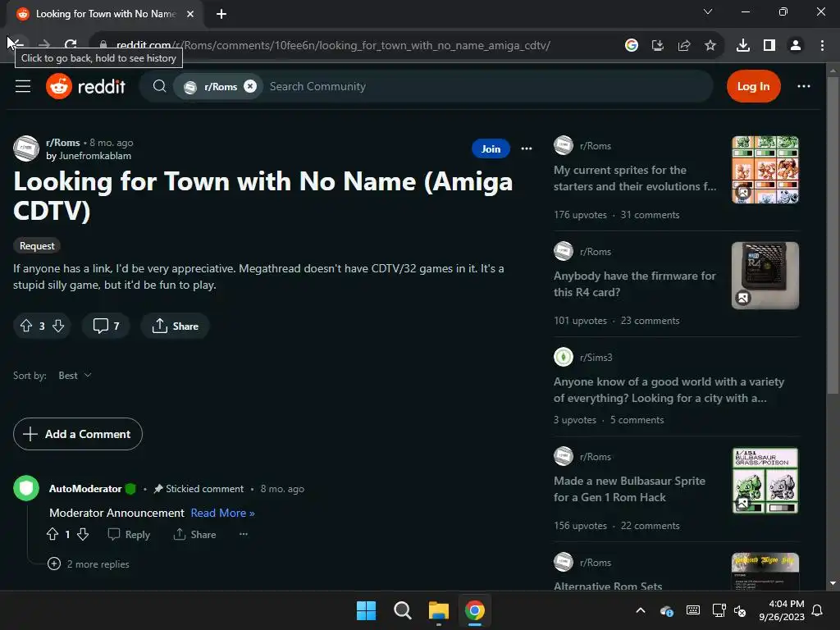Open Windows taskbar search
The height and width of the screenshot is (630, 840).
(402, 610)
